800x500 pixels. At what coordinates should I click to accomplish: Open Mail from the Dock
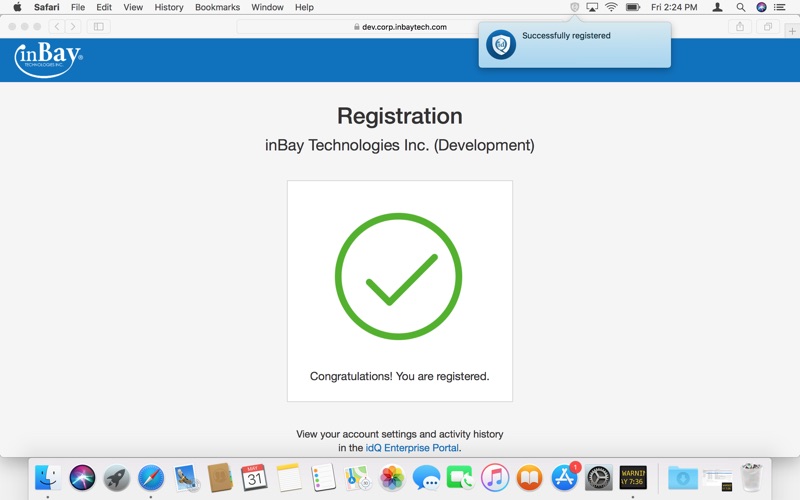click(185, 478)
